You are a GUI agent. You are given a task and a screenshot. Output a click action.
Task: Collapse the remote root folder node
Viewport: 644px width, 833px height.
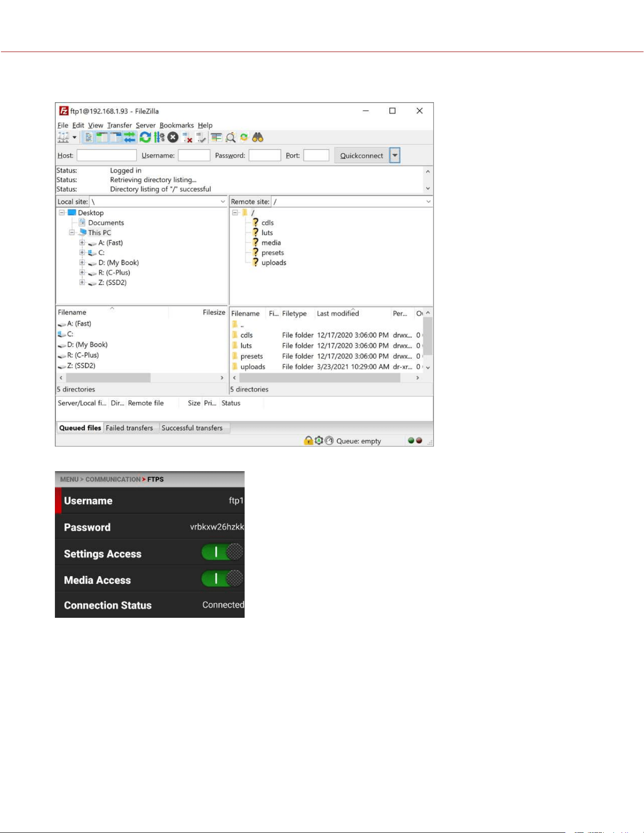[x=235, y=212]
